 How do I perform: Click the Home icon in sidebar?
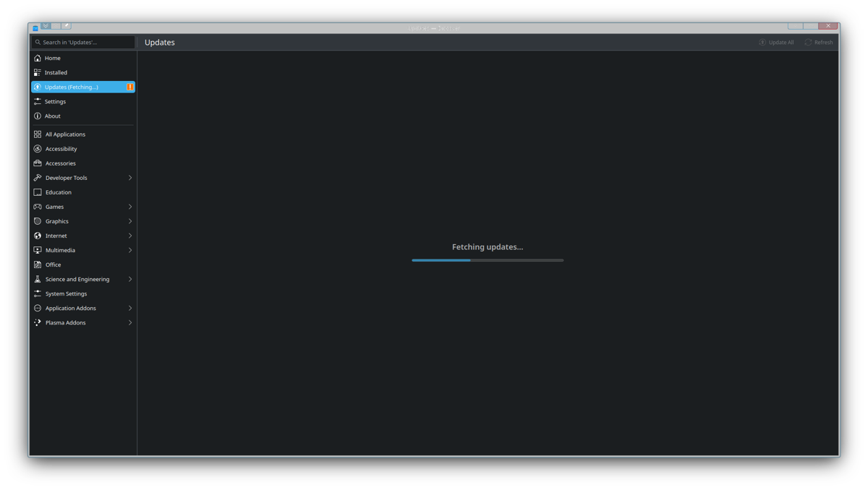[38, 58]
